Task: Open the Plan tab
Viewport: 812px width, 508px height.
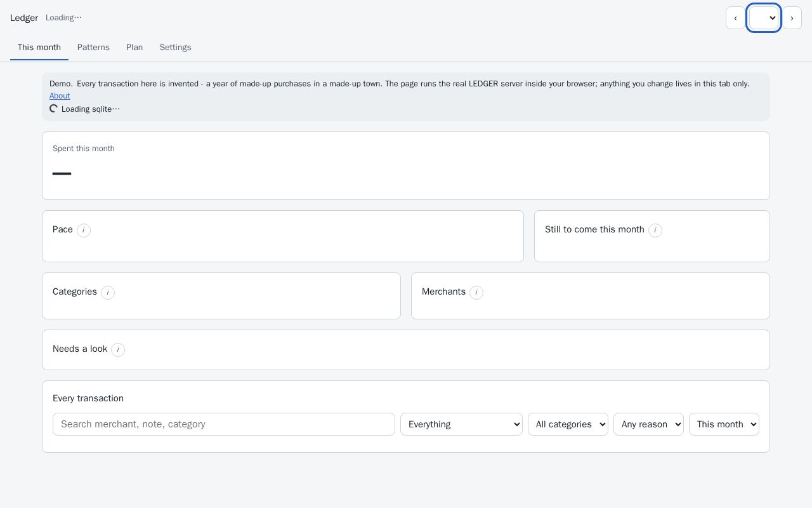Action: [x=134, y=48]
